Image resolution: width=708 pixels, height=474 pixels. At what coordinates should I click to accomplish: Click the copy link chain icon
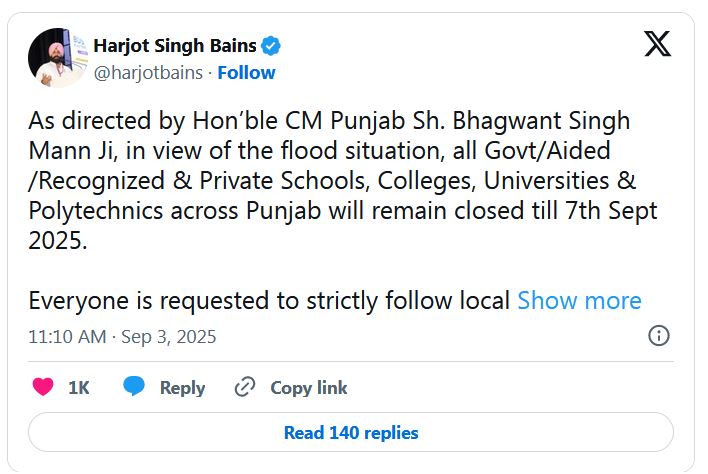point(244,387)
